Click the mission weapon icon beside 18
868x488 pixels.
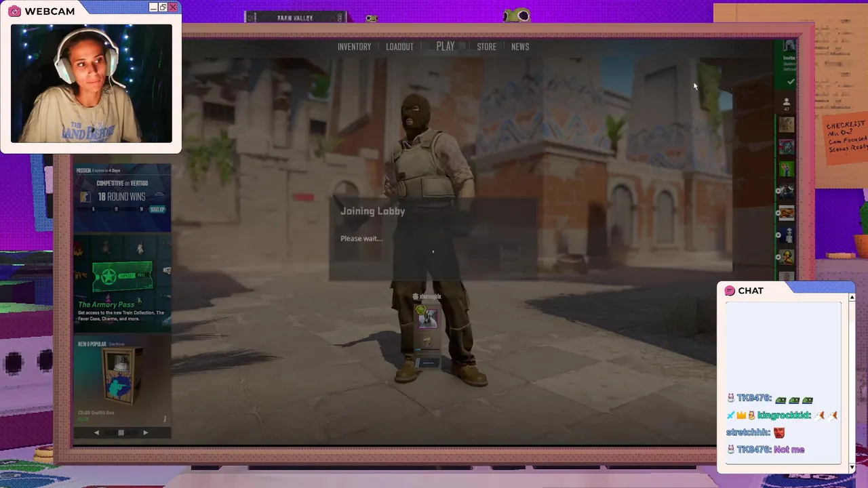pyautogui.click(x=85, y=197)
